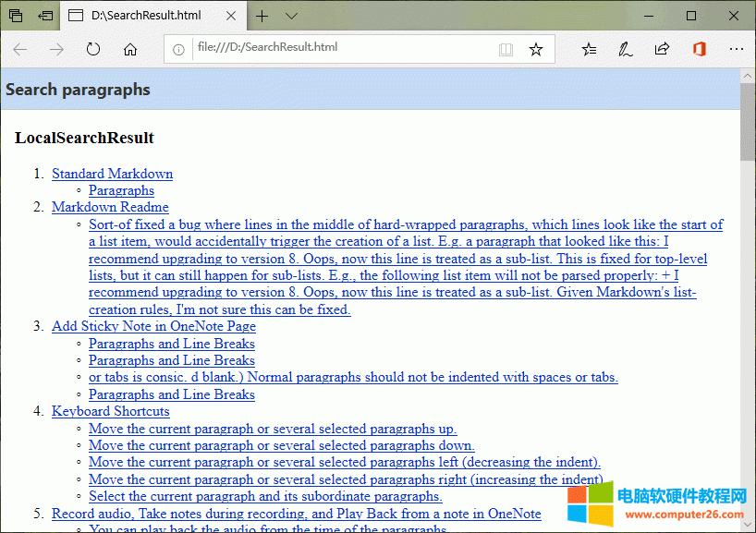Enable reading view
Image resolution: width=756 pixels, height=533 pixels.
pyautogui.click(x=506, y=50)
